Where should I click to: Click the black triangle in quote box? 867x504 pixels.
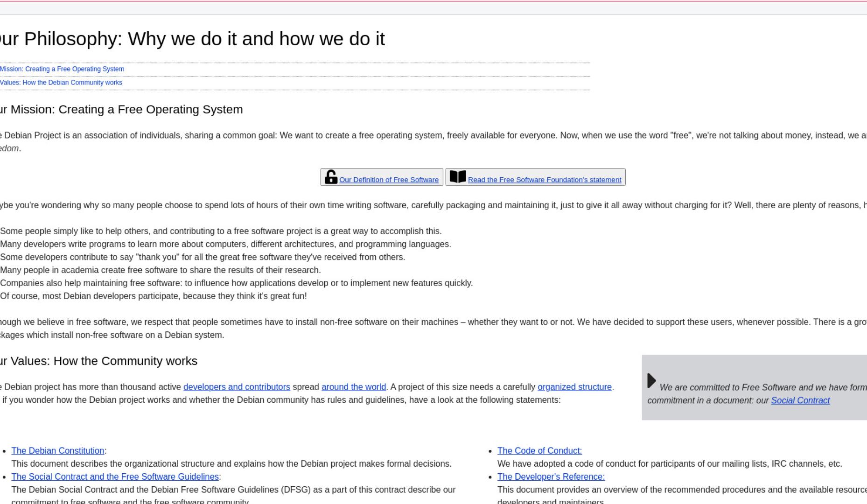pos(652,381)
